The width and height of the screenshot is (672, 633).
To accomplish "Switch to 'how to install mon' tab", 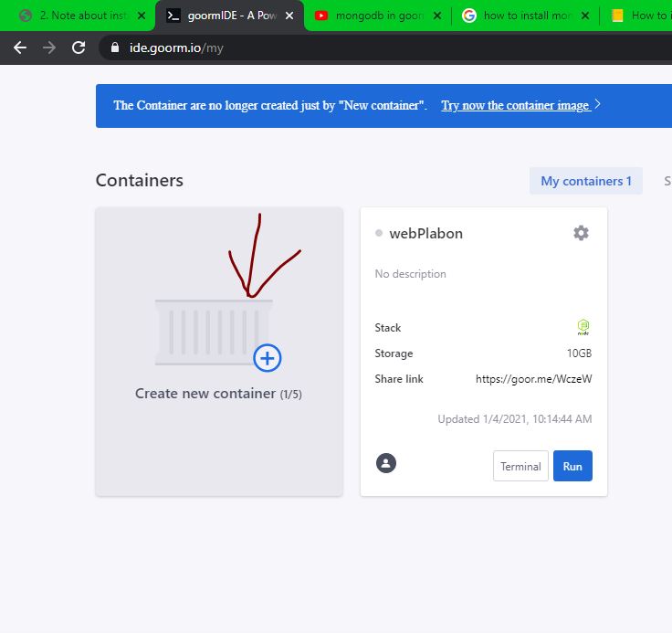I will 525,16.
